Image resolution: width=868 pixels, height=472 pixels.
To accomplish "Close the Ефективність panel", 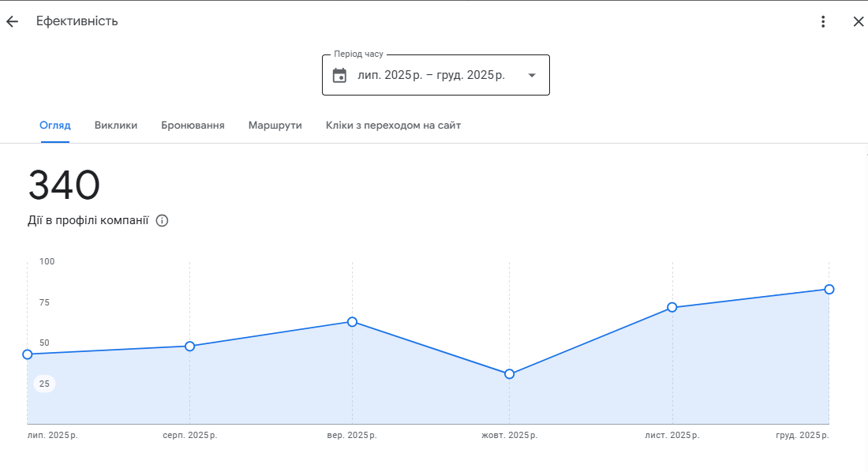I will point(859,21).
